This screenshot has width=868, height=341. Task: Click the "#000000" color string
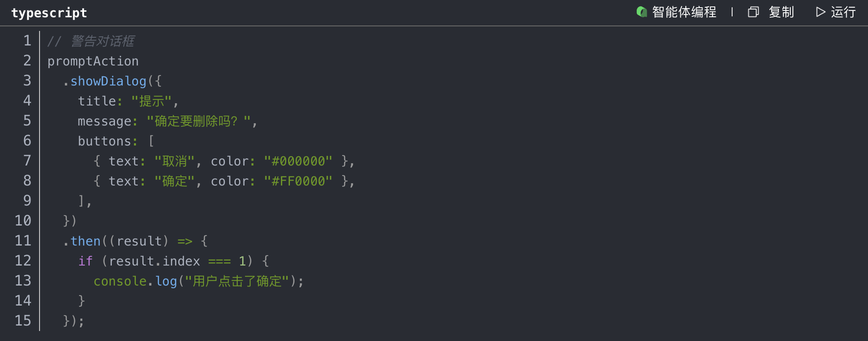point(298,161)
